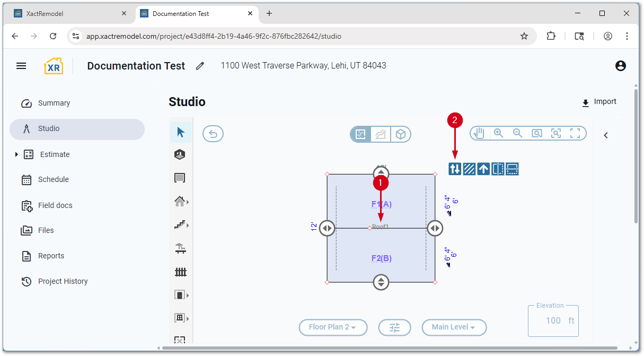Click the pan hand tool

[x=479, y=133]
